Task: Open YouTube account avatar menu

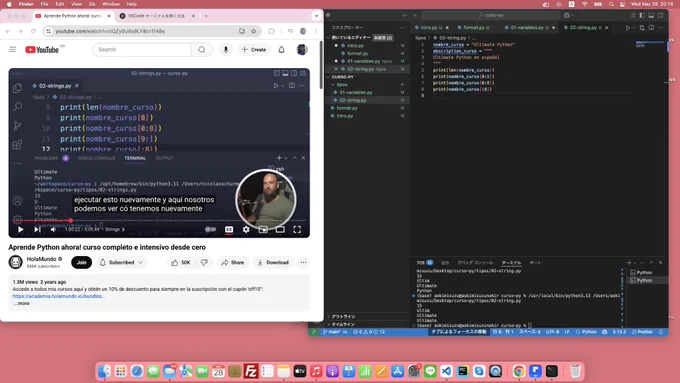Action: pos(302,49)
